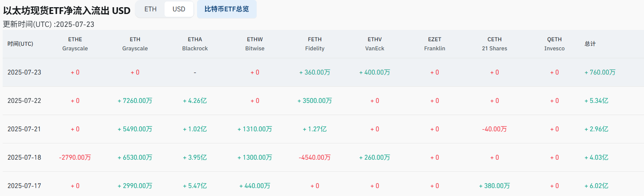The image size is (644, 196).
Task: Click the ETHV VanEck column header
Action: 374,44
